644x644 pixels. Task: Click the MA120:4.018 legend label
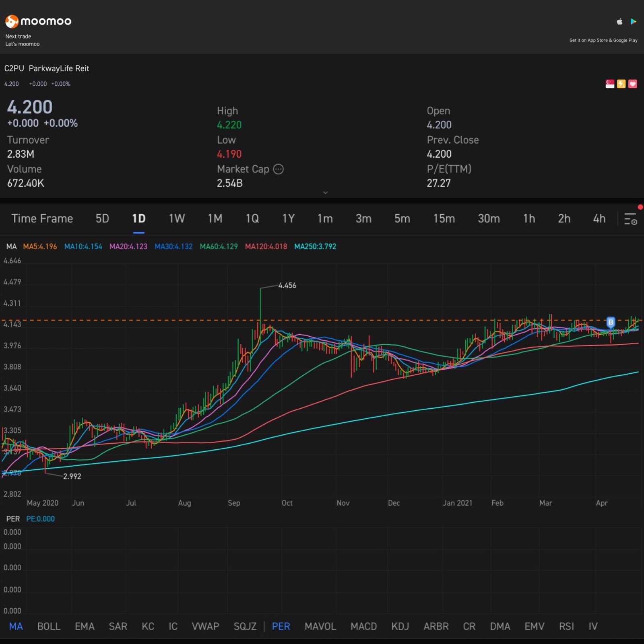(x=266, y=246)
